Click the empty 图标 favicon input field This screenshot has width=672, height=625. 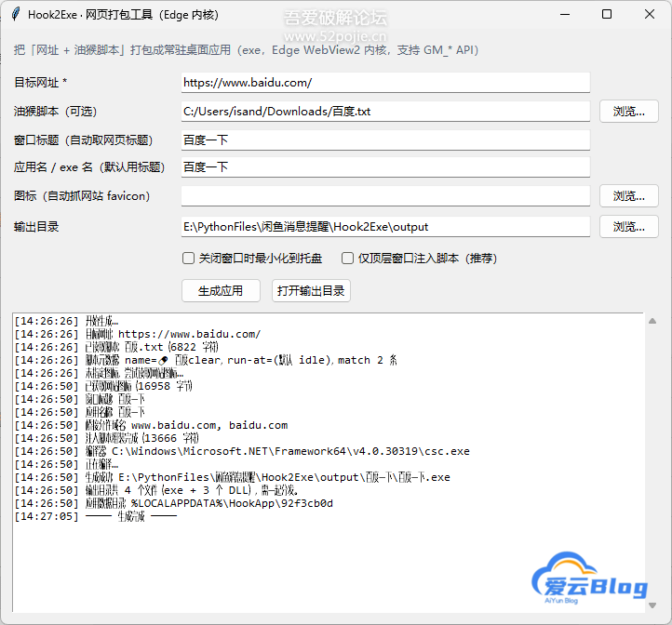(385, 196)
